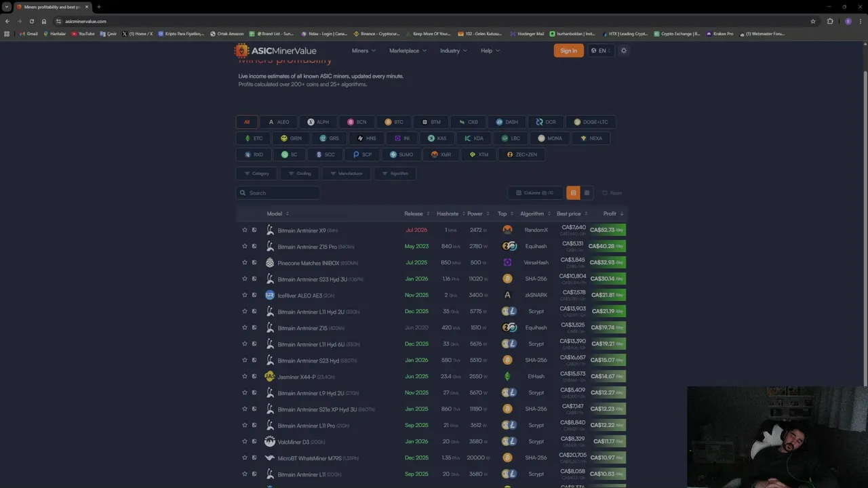Filter miners by DASH coin
Screen dimensions: 868x488
(x=507, y=122)
